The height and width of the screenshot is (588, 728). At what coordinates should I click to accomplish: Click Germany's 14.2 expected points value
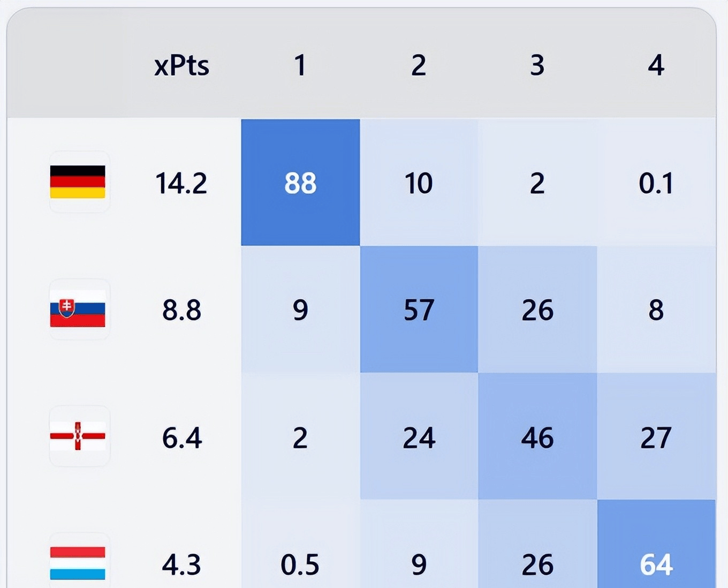181,183
